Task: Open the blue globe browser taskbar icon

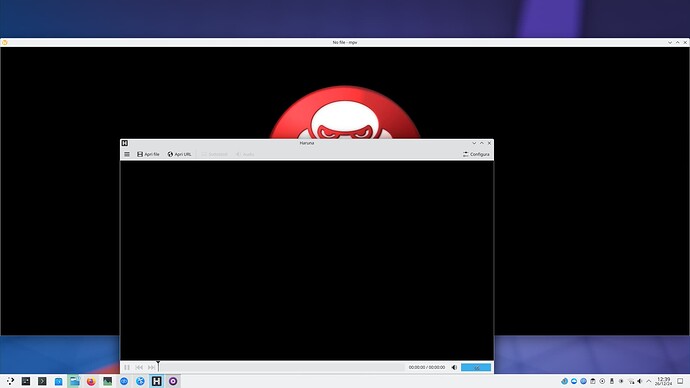Action: [x=140, y=381]
